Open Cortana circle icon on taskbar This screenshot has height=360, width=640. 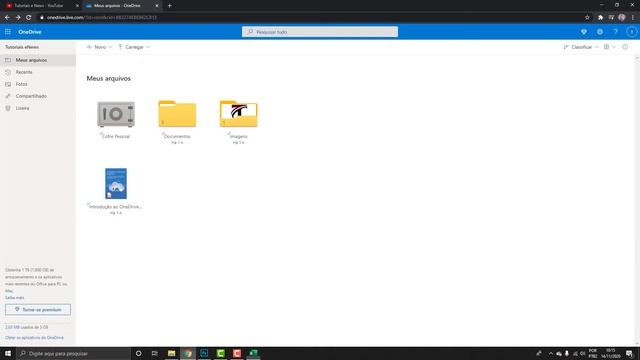(x=138, y=353)
